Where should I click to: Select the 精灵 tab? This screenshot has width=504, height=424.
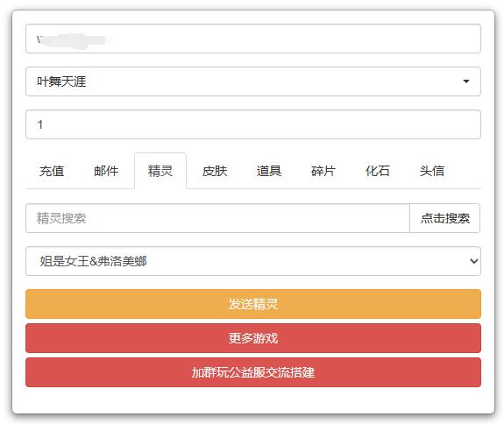[x=160, y=171]
